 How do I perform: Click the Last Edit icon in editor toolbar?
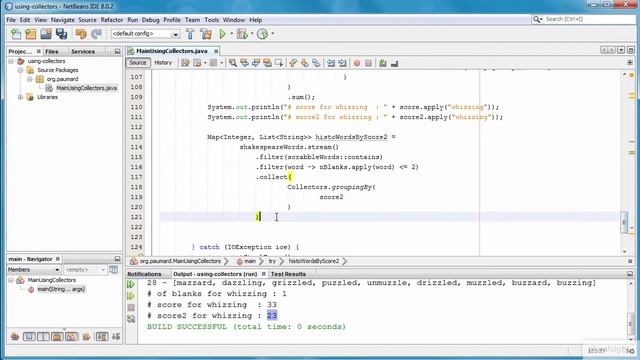pos(185,63)
